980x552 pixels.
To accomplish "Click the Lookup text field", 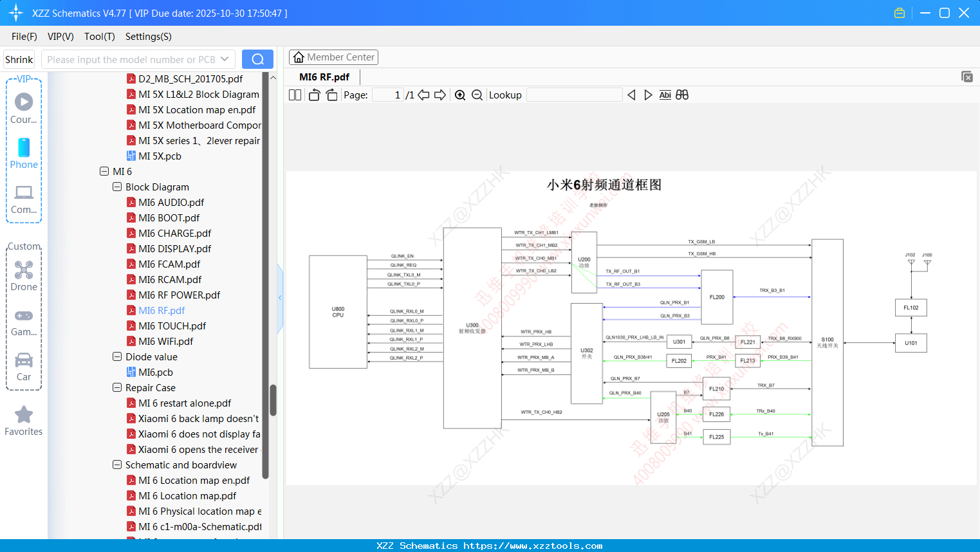I will (x=575, y=95).
